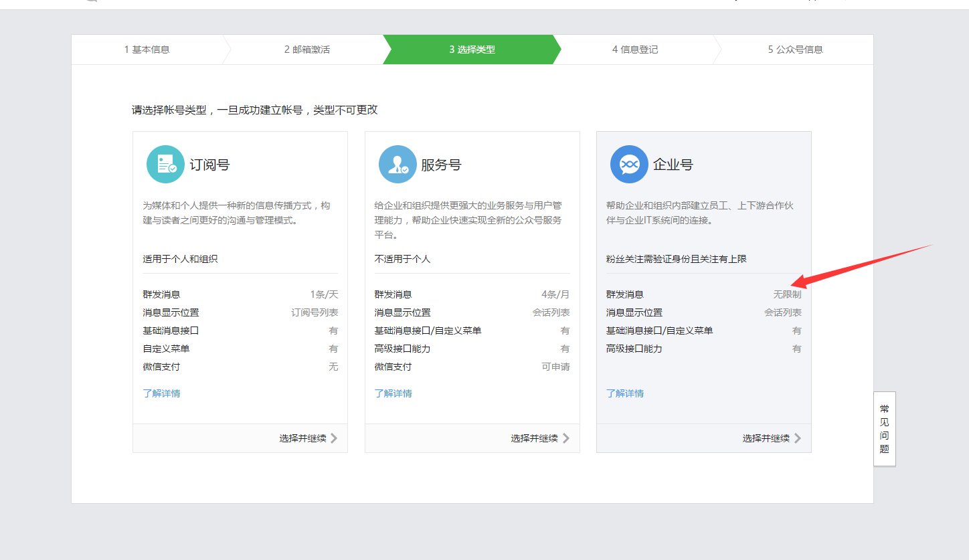Go to step 5 公众号信息

pos(796,50)
